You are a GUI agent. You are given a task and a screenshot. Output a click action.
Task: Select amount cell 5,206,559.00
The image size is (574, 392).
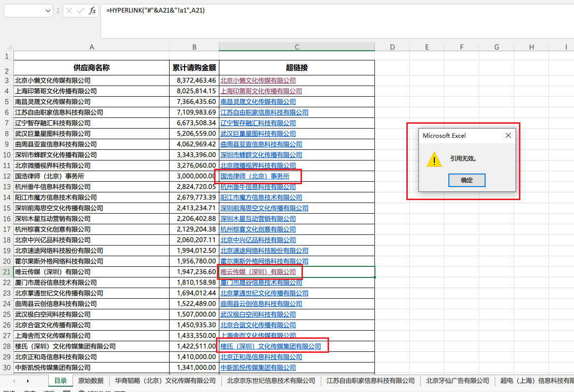coord(194,134)
